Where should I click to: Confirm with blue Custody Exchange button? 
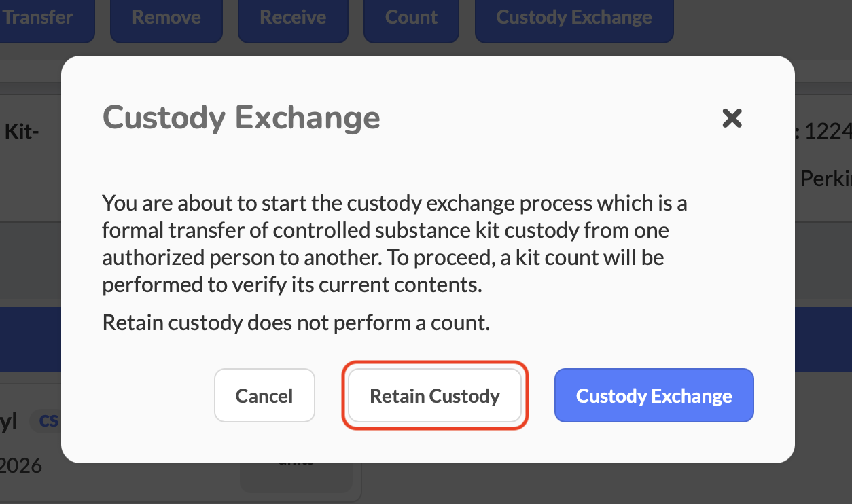654,396
